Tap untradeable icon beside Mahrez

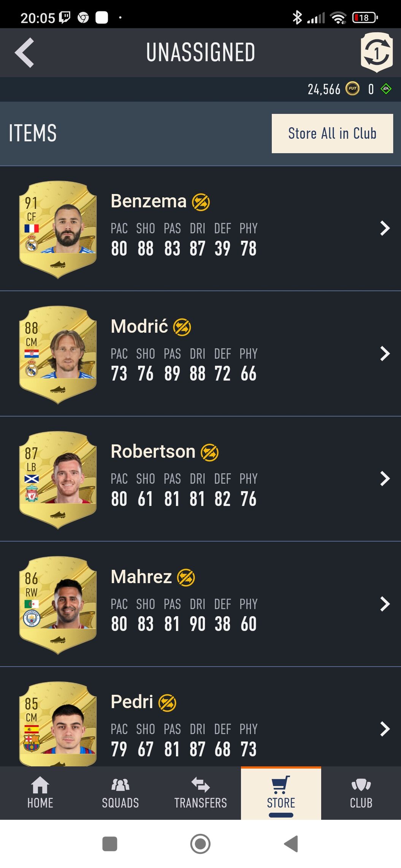pyautogui.click(x=186, y=578)
